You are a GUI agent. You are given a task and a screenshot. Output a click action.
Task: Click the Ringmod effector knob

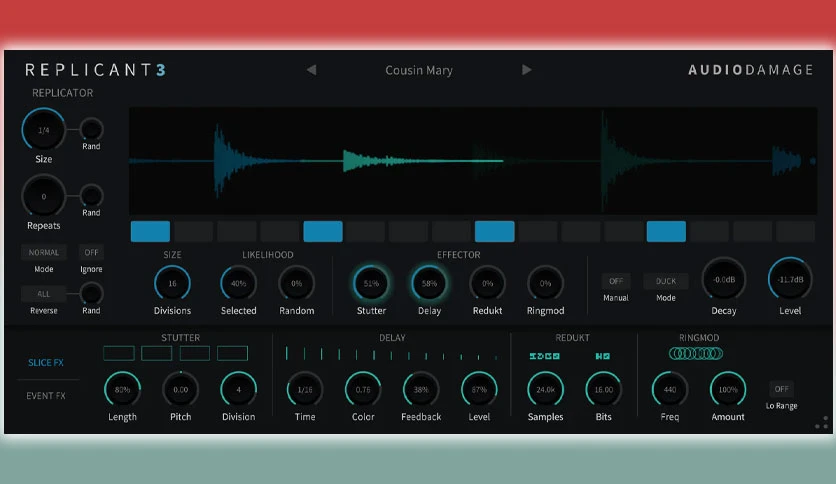[545, 283]
